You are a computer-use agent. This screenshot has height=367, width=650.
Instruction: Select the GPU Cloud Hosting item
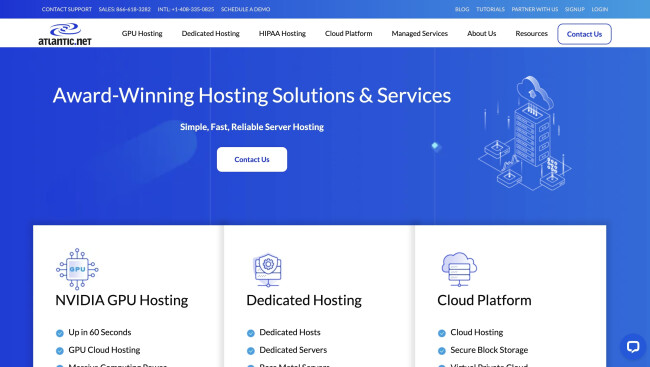pos(104,350)
